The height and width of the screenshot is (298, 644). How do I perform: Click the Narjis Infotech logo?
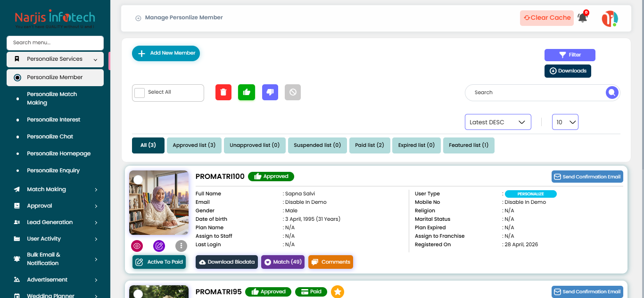click(55, 20)
